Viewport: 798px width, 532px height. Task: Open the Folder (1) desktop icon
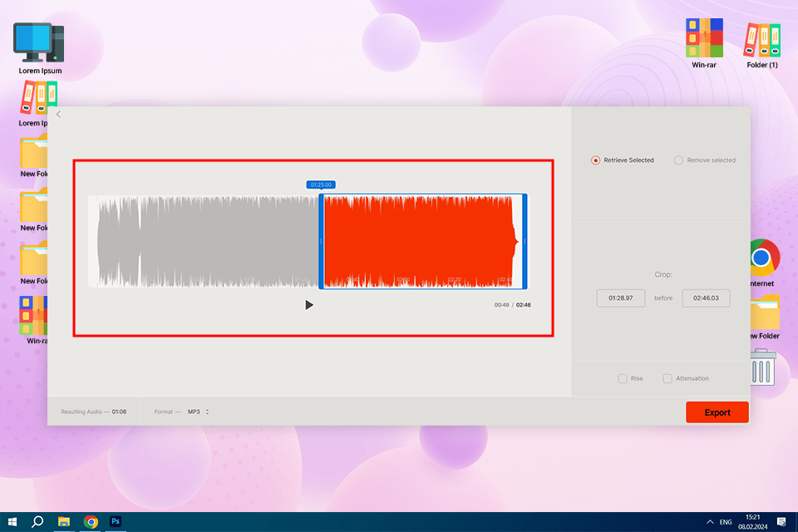click(x=762, y=45)
